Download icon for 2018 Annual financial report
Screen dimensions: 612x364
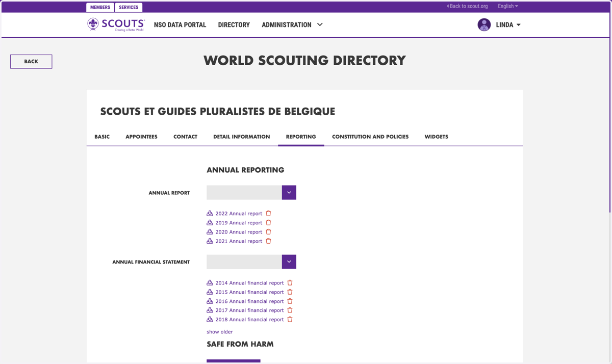click(210, 320)
